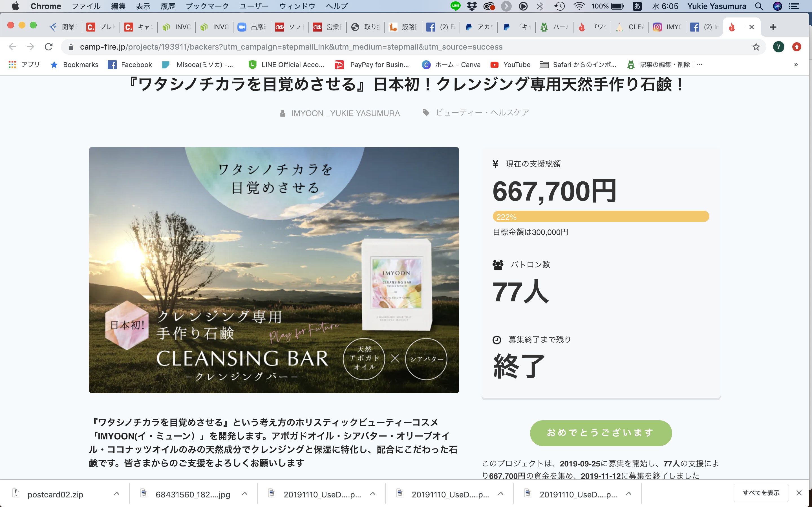Click the Chrome profile avatar icon
Screen dimensions: 812x507
coord(778,46)
